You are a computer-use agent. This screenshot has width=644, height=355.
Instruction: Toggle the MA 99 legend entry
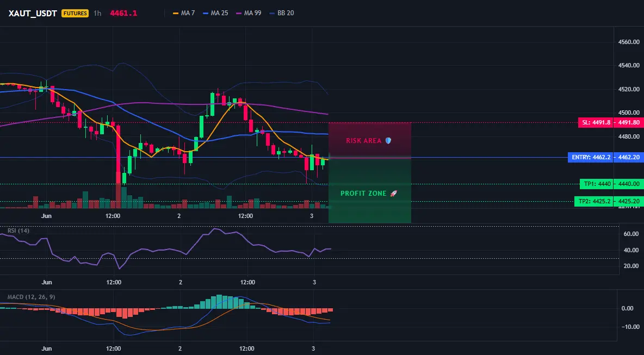pos(249,13)
